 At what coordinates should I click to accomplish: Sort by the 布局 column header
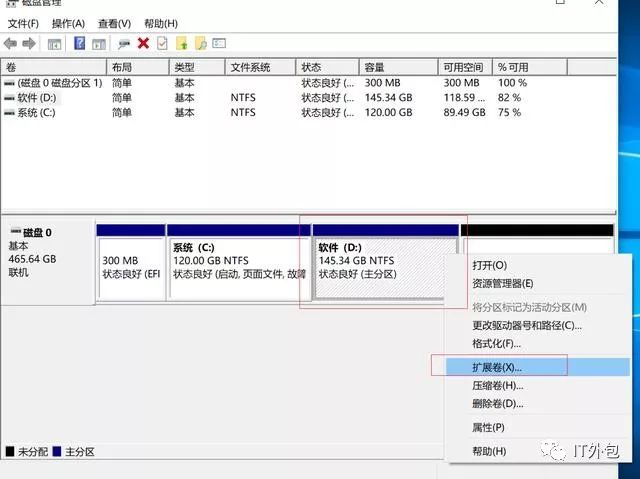[138, 67]
